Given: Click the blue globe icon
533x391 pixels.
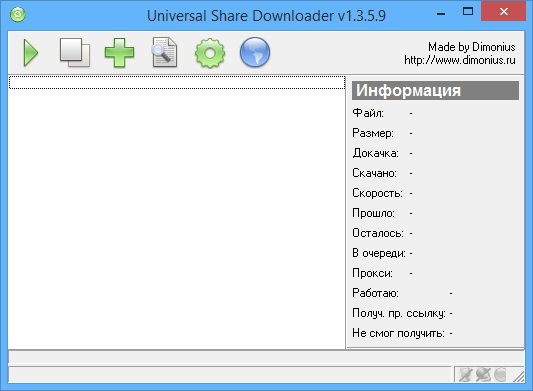Looking at the screenshot, I should pos(255,52).
